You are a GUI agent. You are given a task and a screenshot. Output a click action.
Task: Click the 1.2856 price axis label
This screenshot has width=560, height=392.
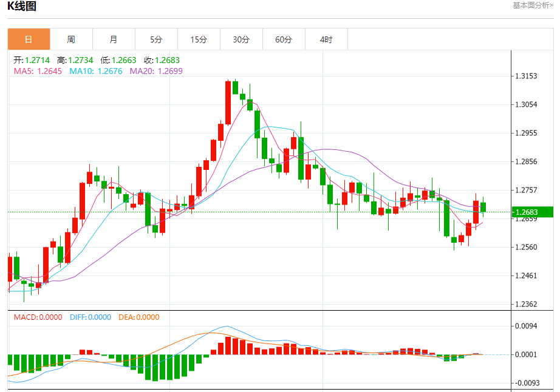(526, 161)
